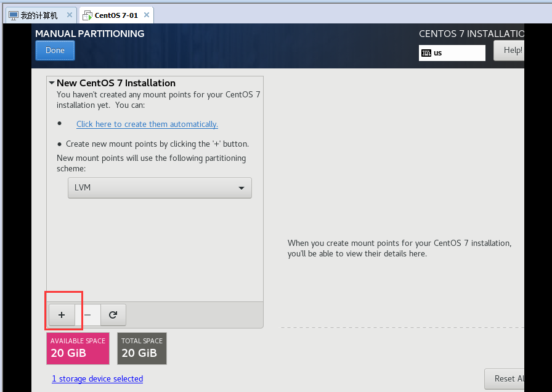Image resolution: width=552 pixels, height=392 pixels.
Task: Click the AVAILABLE SPACE 20 GiB box
Action: [78, 348]
